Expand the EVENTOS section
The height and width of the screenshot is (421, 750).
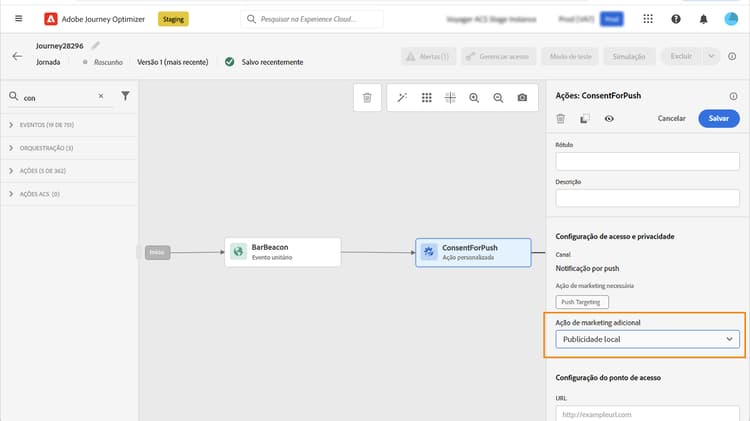point(11,125)
